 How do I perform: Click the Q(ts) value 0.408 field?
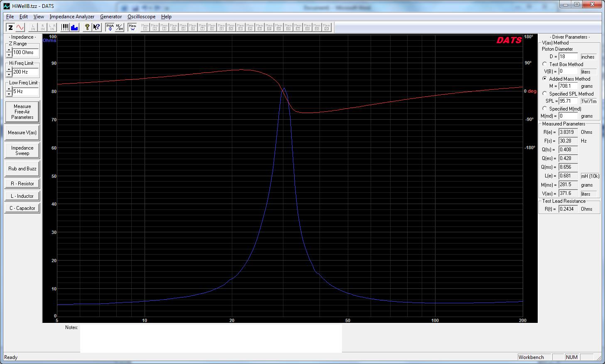point(568,150)
